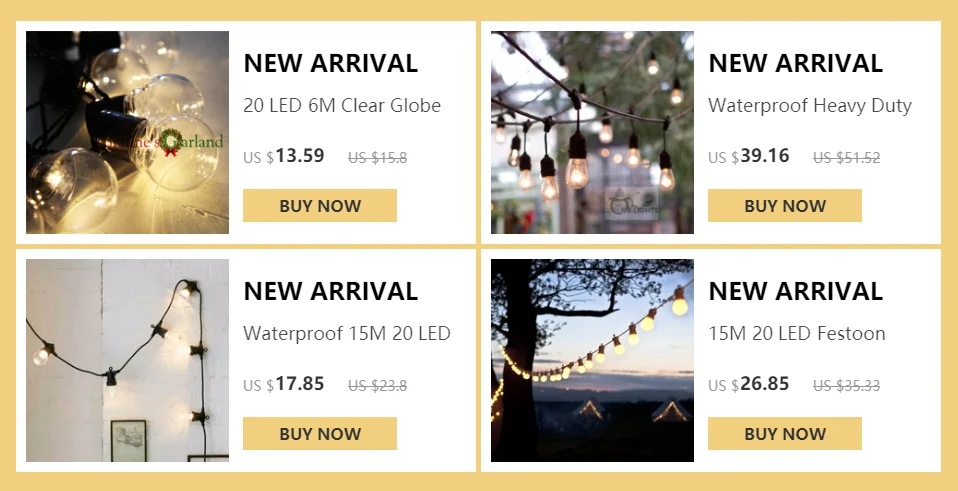
Task: Select the white wall string lights image
Action: [127, 360]
